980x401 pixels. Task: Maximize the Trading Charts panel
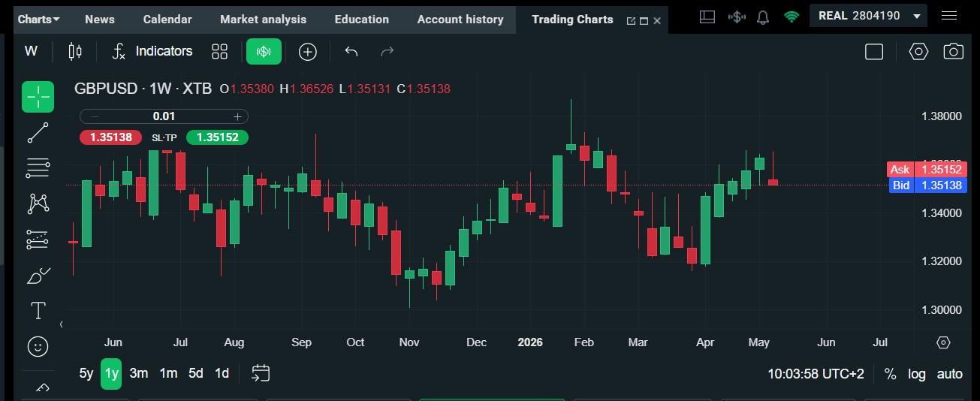644,21
